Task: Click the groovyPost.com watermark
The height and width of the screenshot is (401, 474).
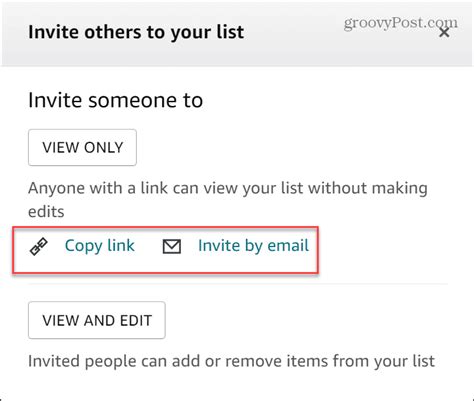Action: [x=400, y=23]
